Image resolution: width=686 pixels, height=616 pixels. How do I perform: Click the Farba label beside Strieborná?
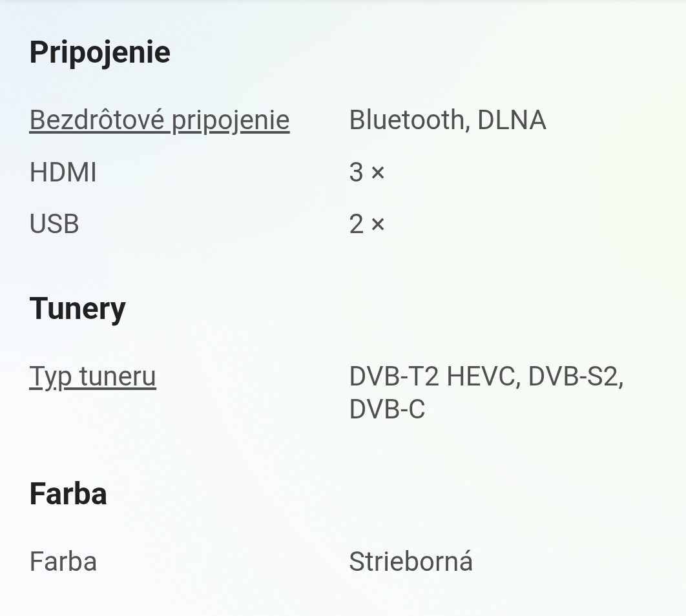[63, 561]
